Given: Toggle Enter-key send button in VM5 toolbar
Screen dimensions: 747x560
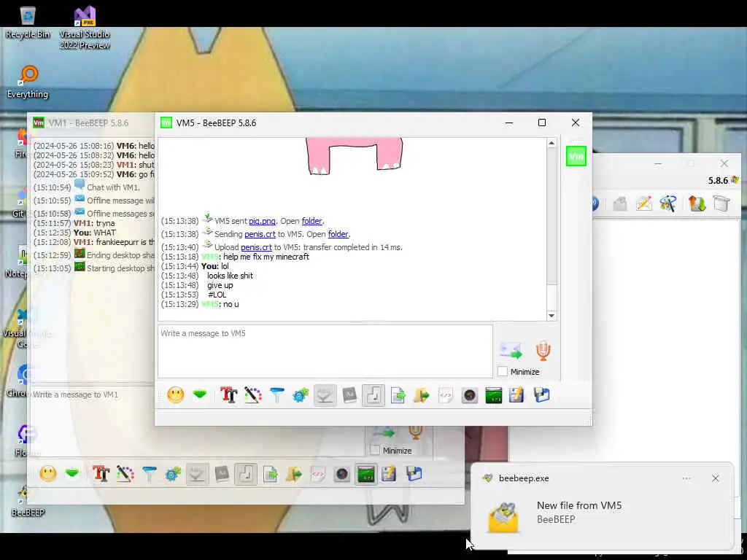Looking at the screenshot, I should [x=373, y=395].
